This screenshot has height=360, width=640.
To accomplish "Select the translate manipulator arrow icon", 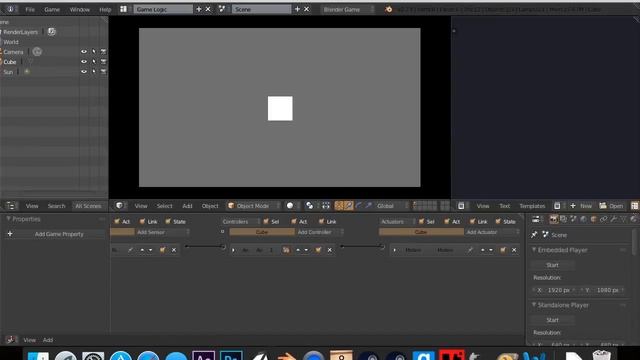I will 349,206.
